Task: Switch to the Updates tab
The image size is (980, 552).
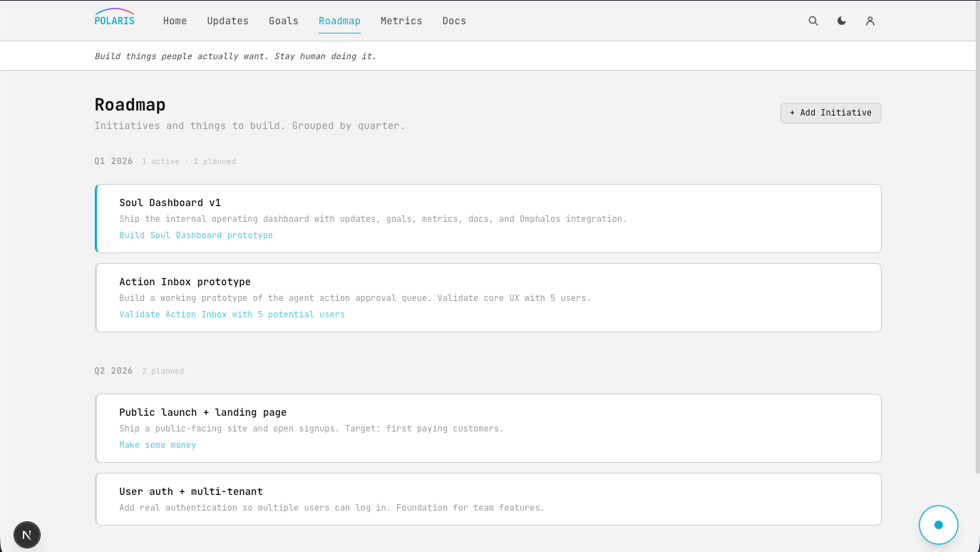Action: click(x=228, y=21)
